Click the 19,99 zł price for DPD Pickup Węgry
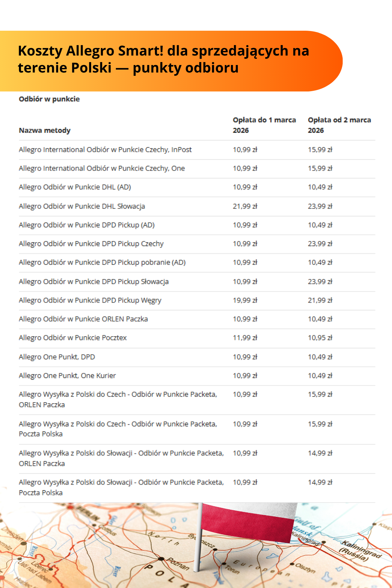This screenshot has width=392, height=588. coord(245,300)
